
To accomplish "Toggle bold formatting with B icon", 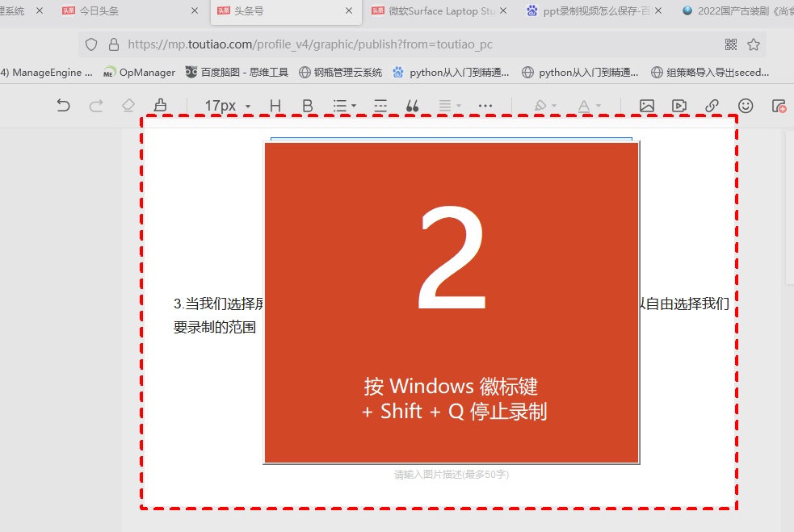I will click(x=308, y=106).
